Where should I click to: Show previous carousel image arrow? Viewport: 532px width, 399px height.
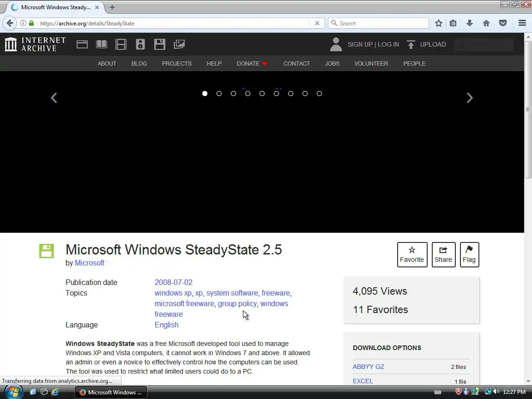point(54,98)
